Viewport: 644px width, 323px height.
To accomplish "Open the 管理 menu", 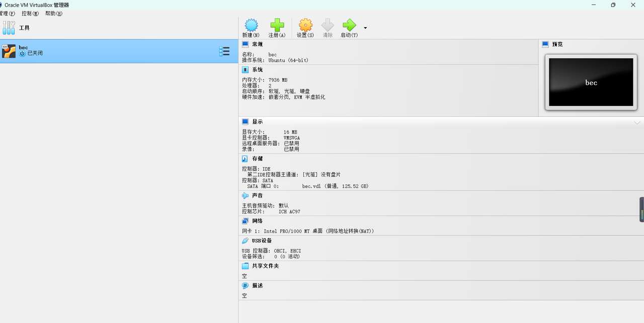I will pos(7,14).
